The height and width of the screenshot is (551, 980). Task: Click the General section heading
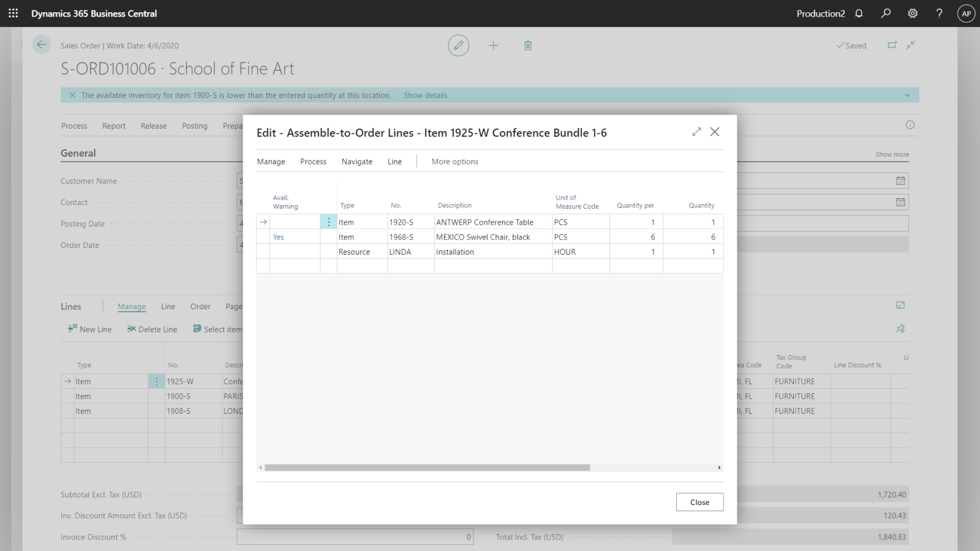78,153
